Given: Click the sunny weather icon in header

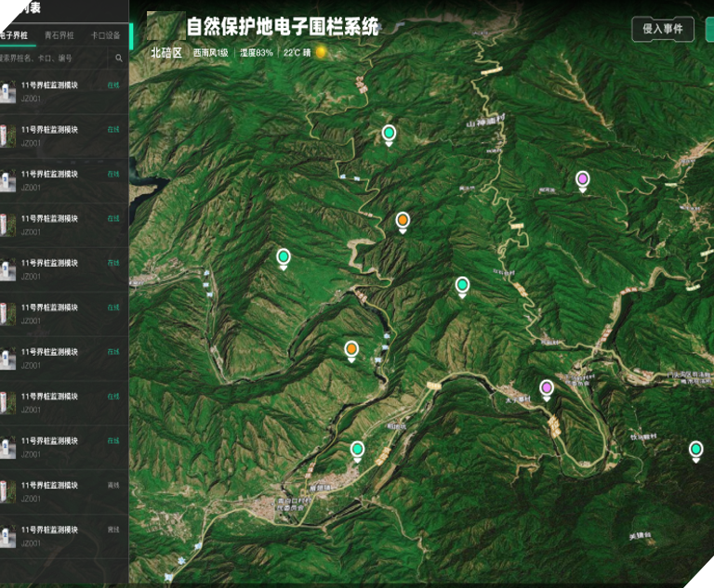Looking at the screenshot, I should [x=321, y=52].
